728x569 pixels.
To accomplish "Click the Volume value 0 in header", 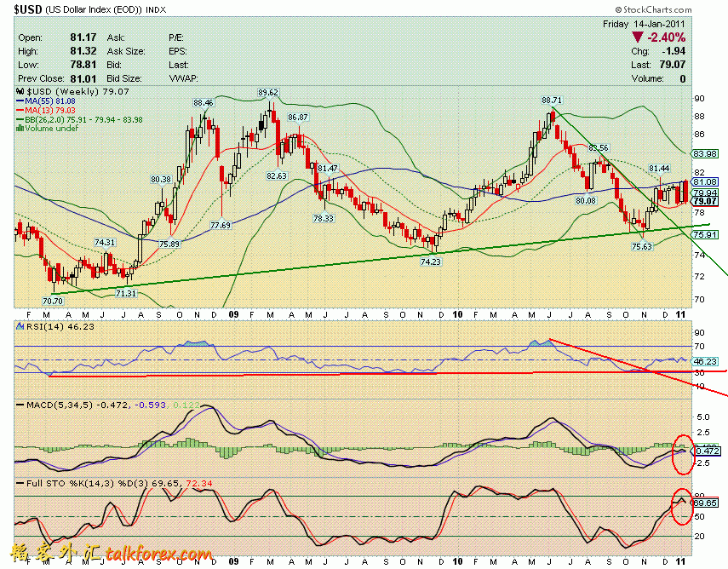I will coord(683,78).
